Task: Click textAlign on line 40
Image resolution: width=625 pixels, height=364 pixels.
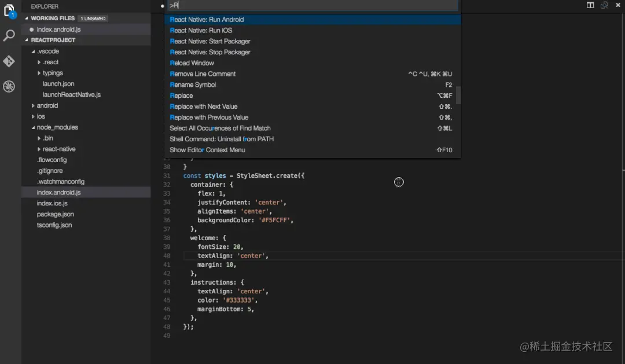Action: click(214, 256)
